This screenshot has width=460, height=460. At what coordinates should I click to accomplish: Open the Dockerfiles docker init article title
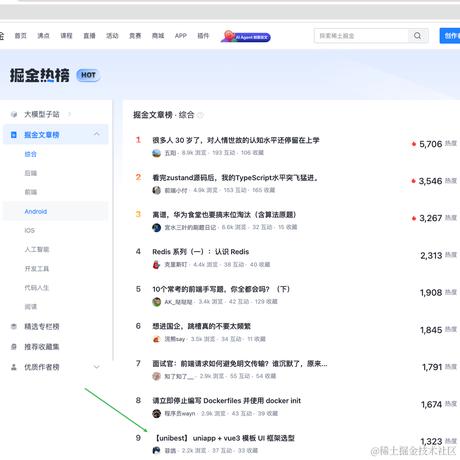[227, 401]
